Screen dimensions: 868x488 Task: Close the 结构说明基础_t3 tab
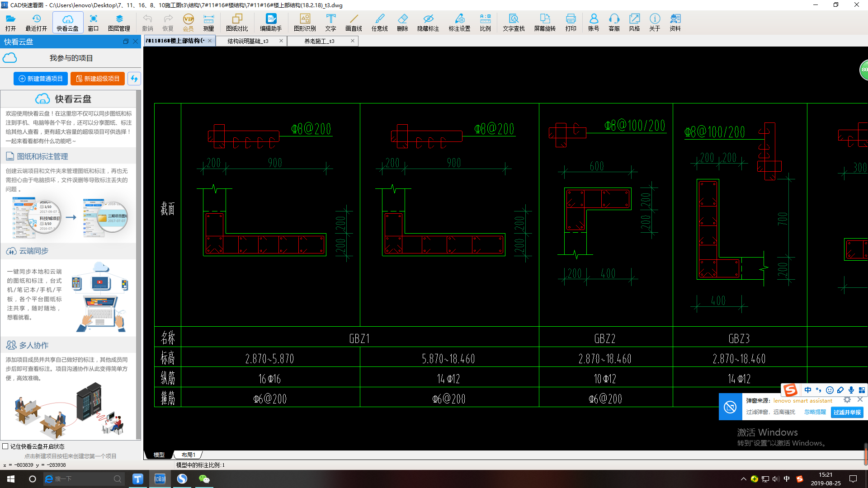(281, 41)
